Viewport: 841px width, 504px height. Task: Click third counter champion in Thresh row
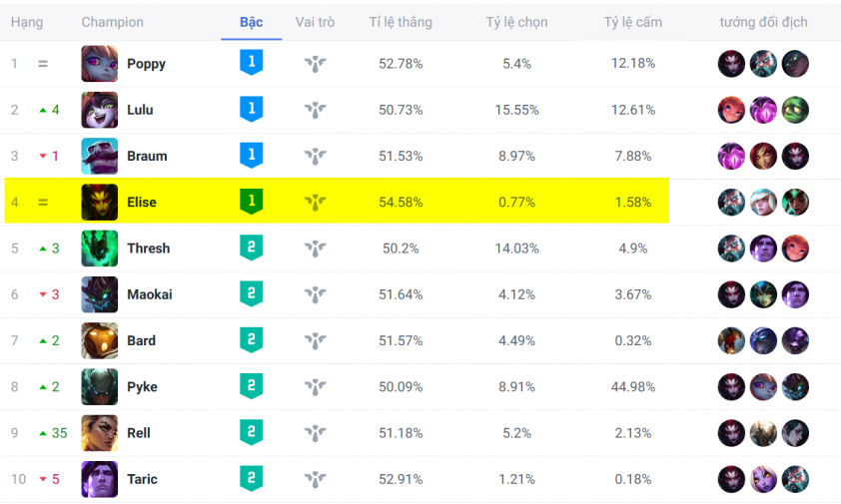(795, 249)
